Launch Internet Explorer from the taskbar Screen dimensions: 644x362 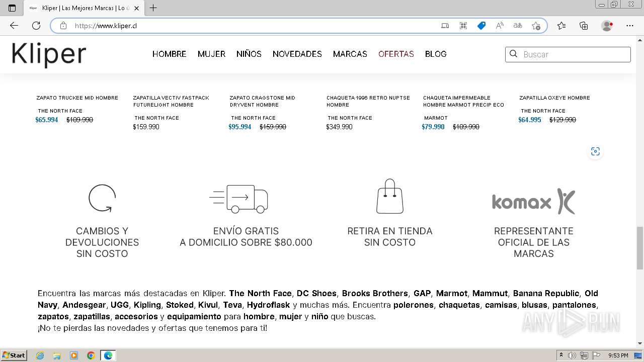(x=40, y=355)
